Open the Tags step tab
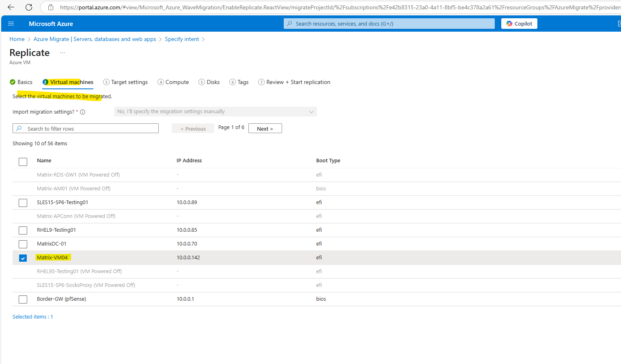 coord(239,82)
